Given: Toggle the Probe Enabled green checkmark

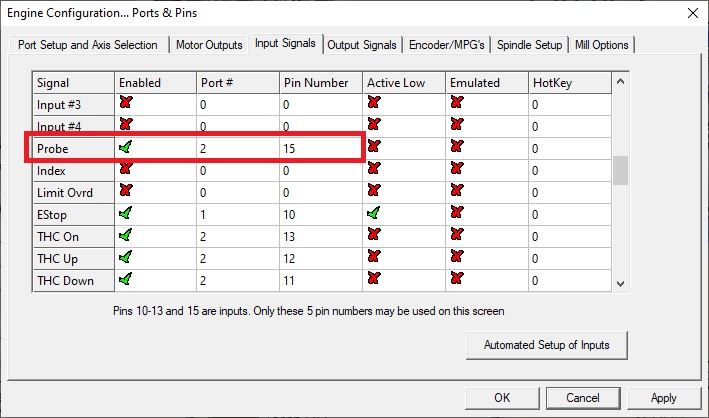Looking at the screenshot, I should point(125,148).
